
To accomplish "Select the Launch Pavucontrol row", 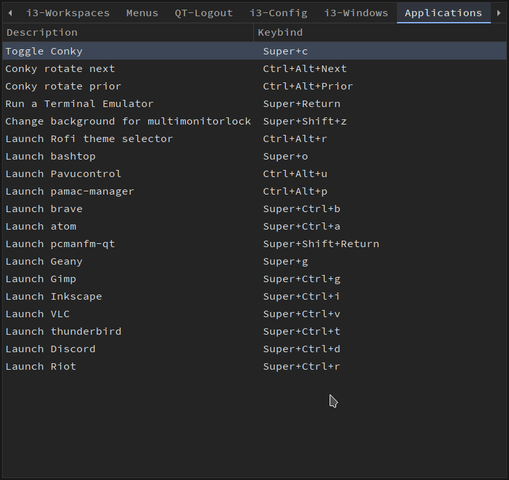I will tap(255, 174).
